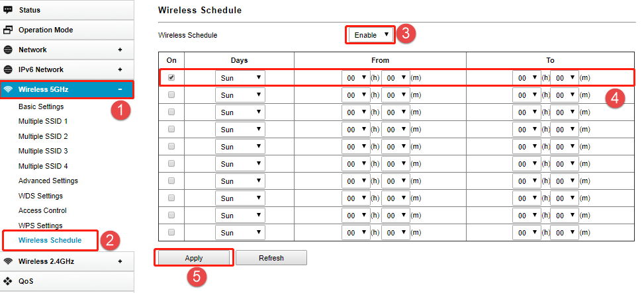The image size is (644, 293).
Task: Open the first row Days dropdown
Action: pos(240,77)
